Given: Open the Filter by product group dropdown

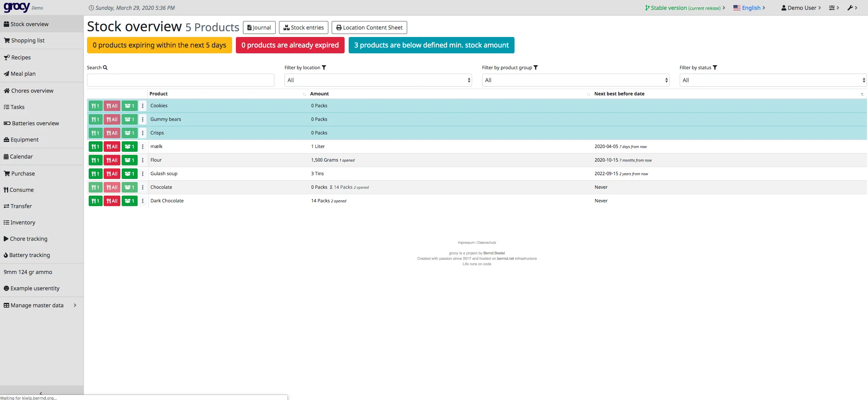Looking at the screenshot, I should point(575,80).
